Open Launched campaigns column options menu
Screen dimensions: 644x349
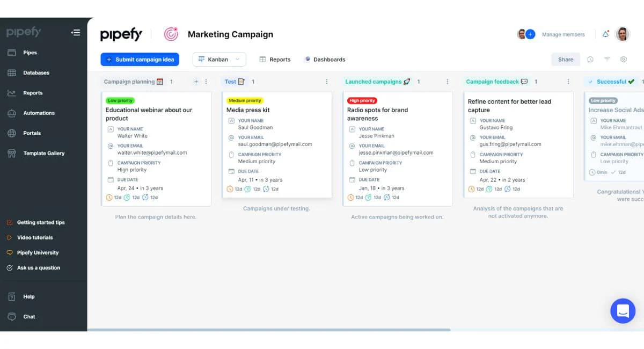[x=448, y=82]
